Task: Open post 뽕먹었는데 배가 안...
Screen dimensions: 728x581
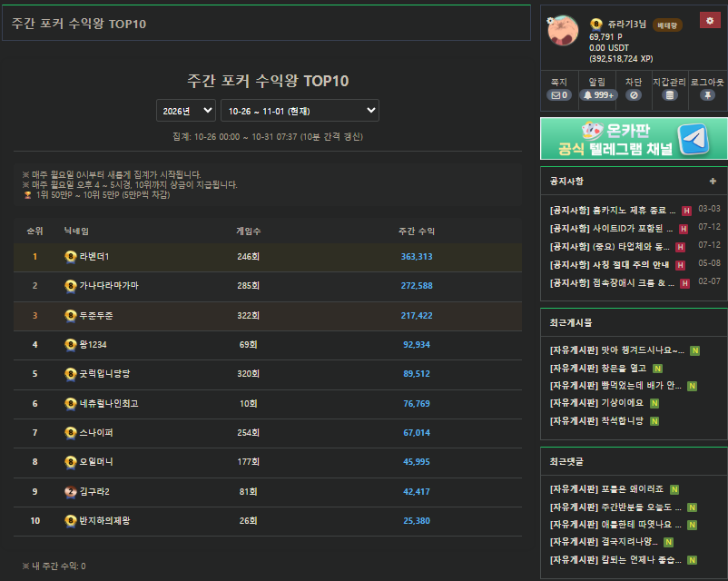Action: click(x=615, y=386)
